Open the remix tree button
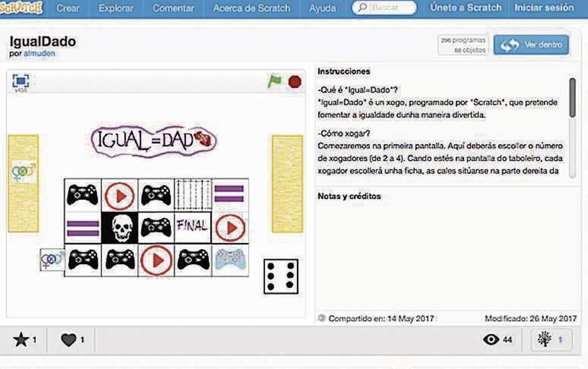Viewport: 588px width, 369px height. [x=552, y=340]
